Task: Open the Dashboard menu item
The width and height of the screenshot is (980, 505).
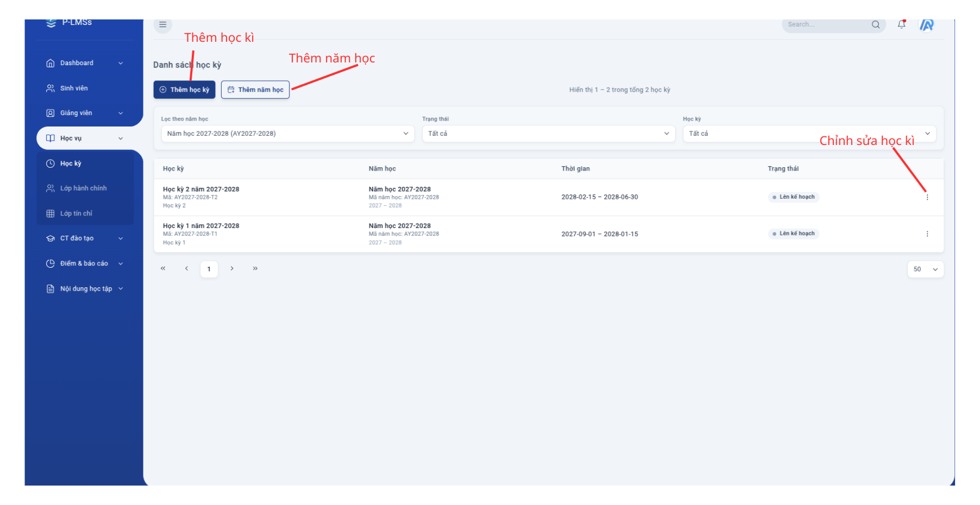Action: pyautogui.click(x=85, y=63)
